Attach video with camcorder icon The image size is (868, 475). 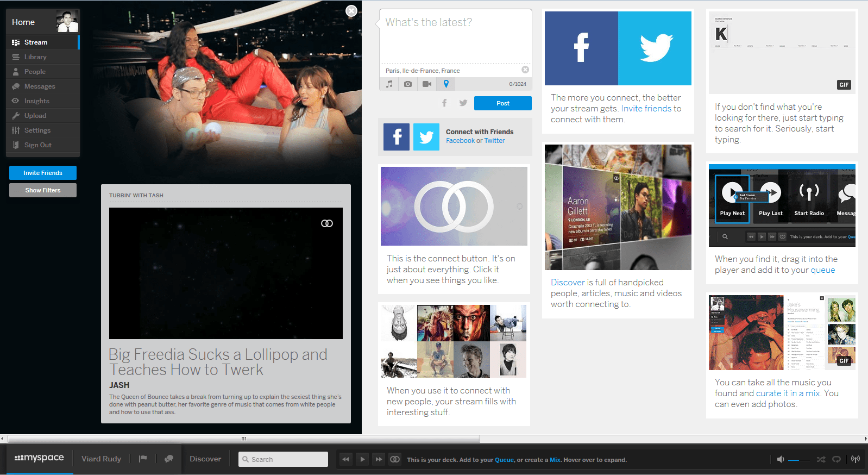tap(427, 84)
